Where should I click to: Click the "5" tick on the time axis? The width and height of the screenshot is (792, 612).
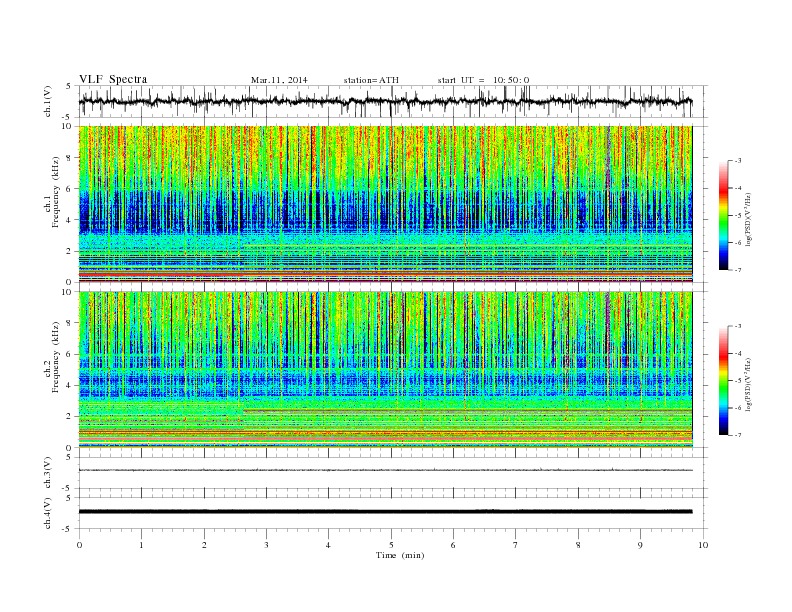click(x=391, y=545)
